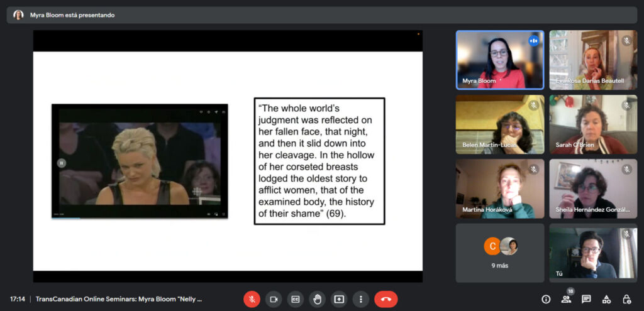Expand the '9 más' additional participants tile
The width and height of the screenshot is (644, 311).
tap(500, 253)
